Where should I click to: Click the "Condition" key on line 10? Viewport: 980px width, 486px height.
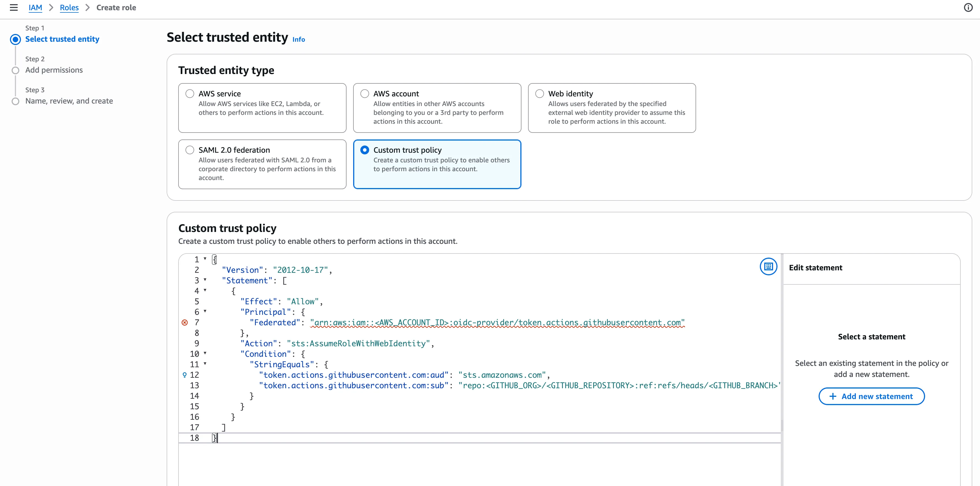265,354
